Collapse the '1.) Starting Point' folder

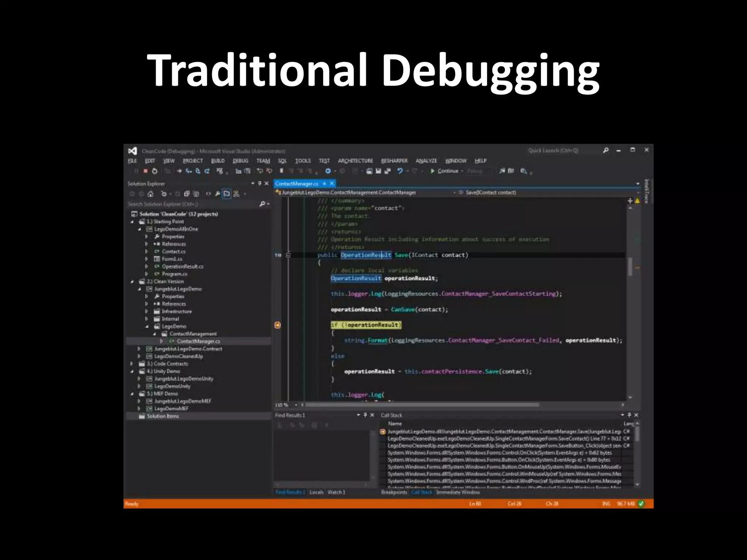pos(132,222)
